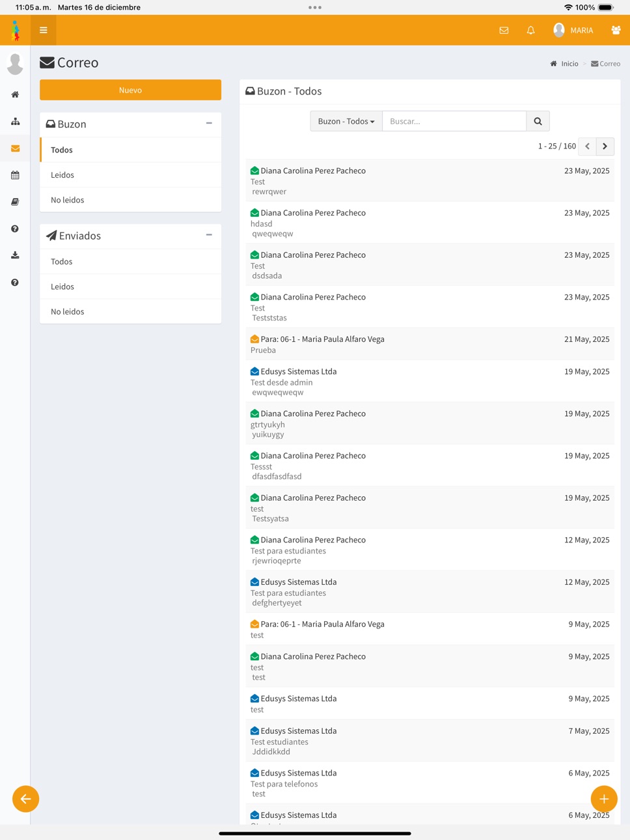The width and height of the screenshot is (630, 840).
Task: Click the Buzon - Todos inbox heading icon
Action: click(250, 91)
